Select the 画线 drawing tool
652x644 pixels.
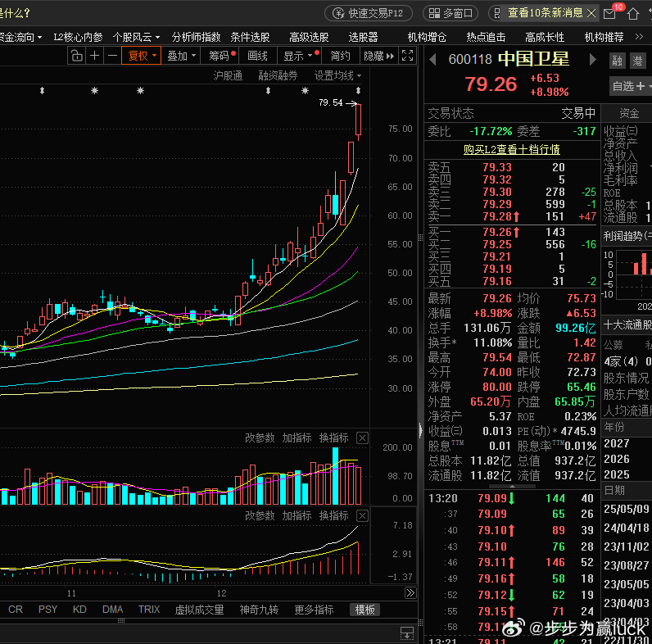[257, 56]
